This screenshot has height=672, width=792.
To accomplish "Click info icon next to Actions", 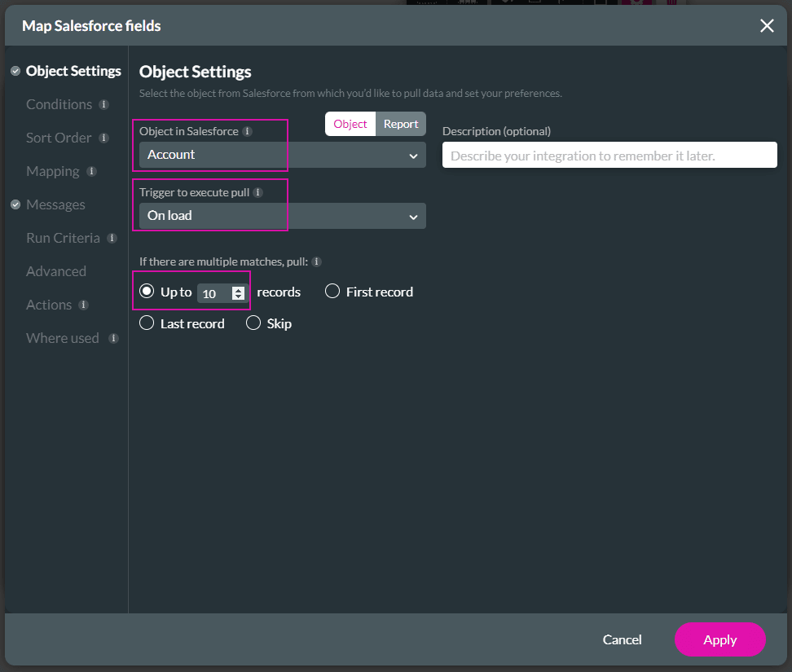I will (x=83, y=305).
